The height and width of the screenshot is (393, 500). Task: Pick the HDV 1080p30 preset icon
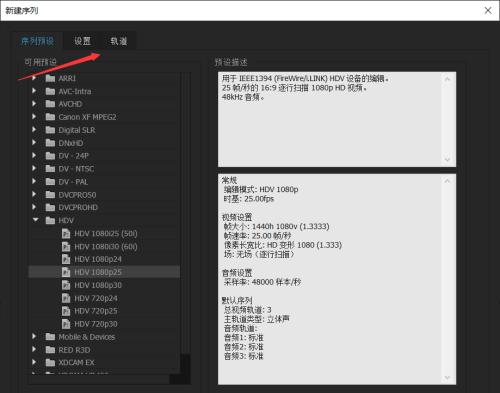(66, 285)
